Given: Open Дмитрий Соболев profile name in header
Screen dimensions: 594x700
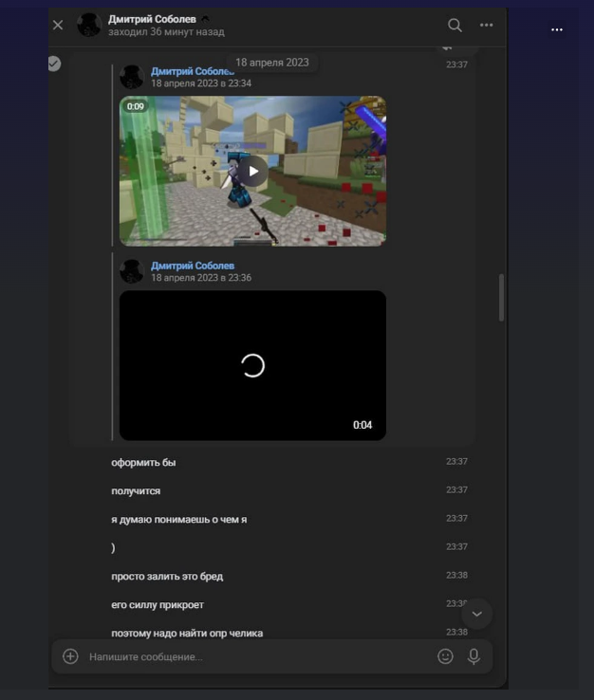Looking at the screenshot, I should pyautogui.click(x=152, y=19).
